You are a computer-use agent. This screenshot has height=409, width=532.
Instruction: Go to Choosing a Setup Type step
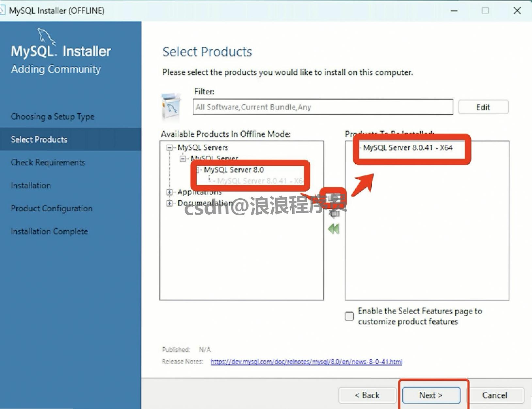[x=53, y=117]
